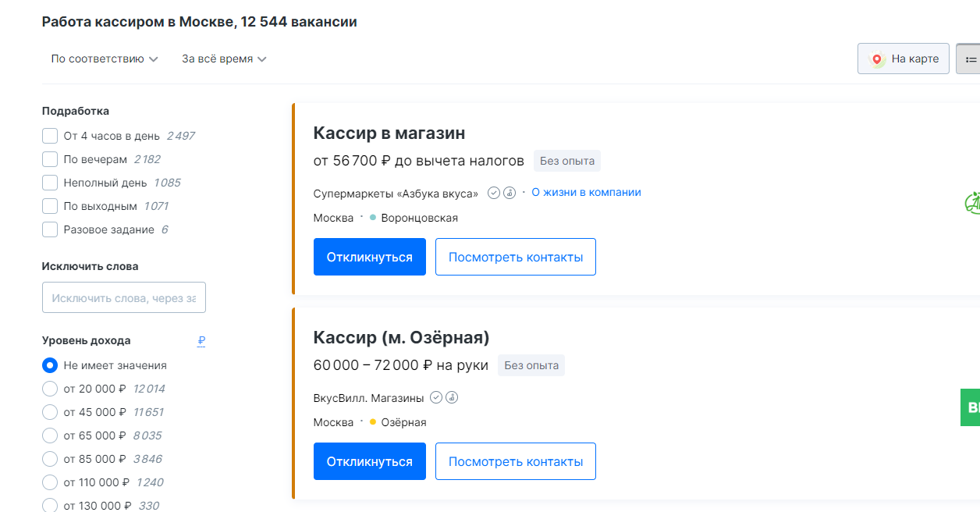Click the badge icon after ВкусВилл checkmark

[x=452, y=397]
